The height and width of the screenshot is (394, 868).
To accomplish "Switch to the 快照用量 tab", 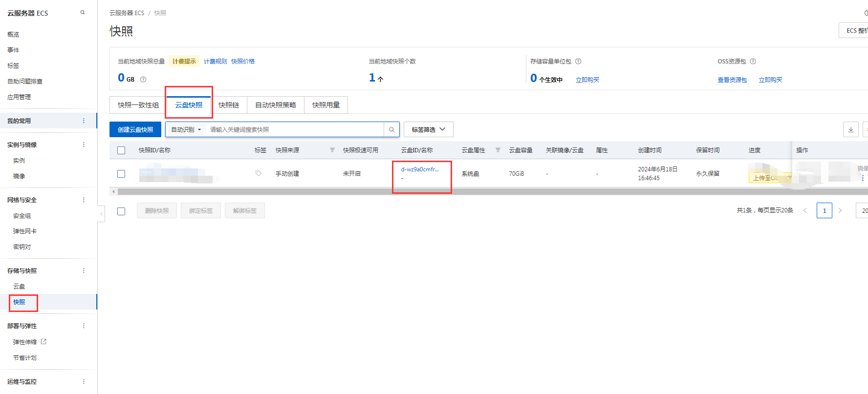I will tap(326, 105).
